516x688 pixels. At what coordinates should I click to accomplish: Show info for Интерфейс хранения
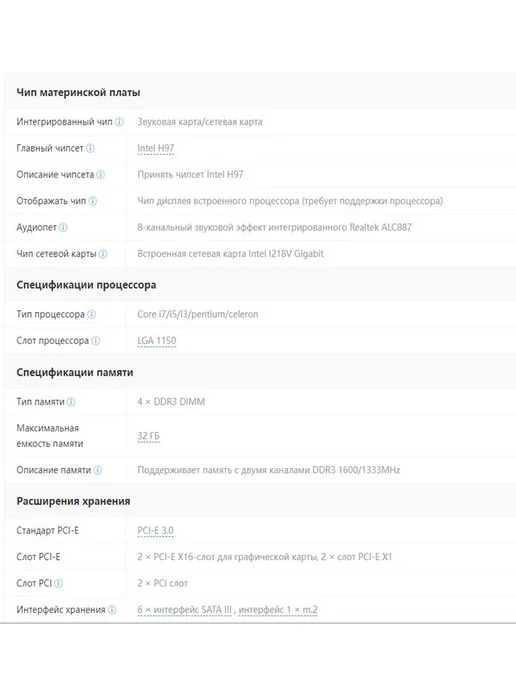112,609
